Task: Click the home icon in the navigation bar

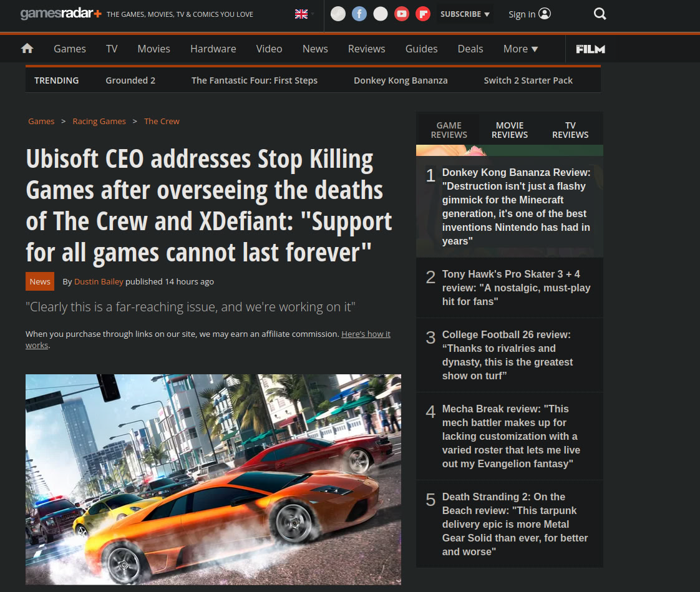Action: coord(27,48)
